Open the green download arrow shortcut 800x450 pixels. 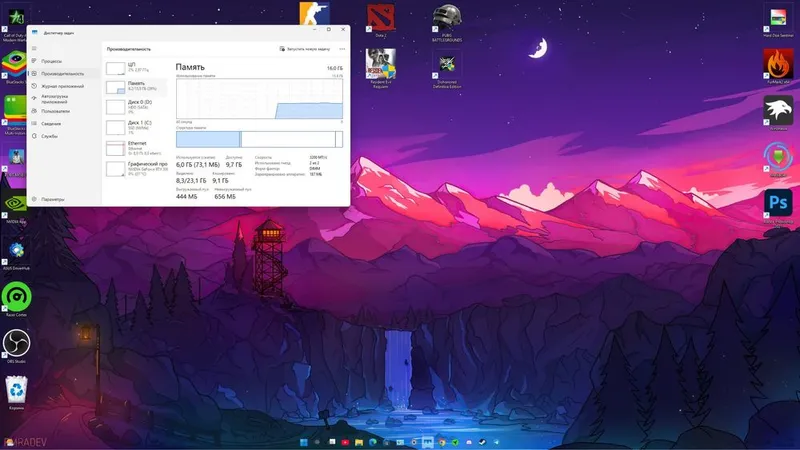click(778, 159)
